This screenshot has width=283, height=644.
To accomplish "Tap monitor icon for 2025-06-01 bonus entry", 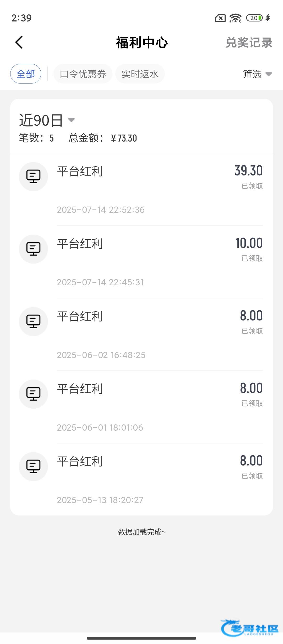I will tap(33, 394).
